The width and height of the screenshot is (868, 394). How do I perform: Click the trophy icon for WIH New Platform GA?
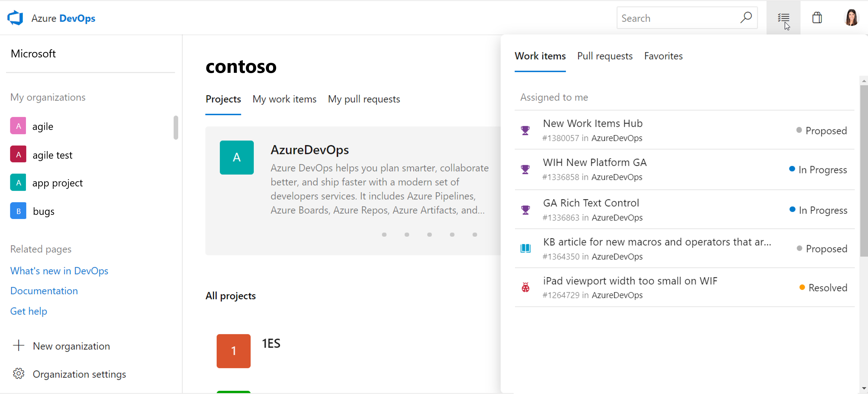(525, 169)
